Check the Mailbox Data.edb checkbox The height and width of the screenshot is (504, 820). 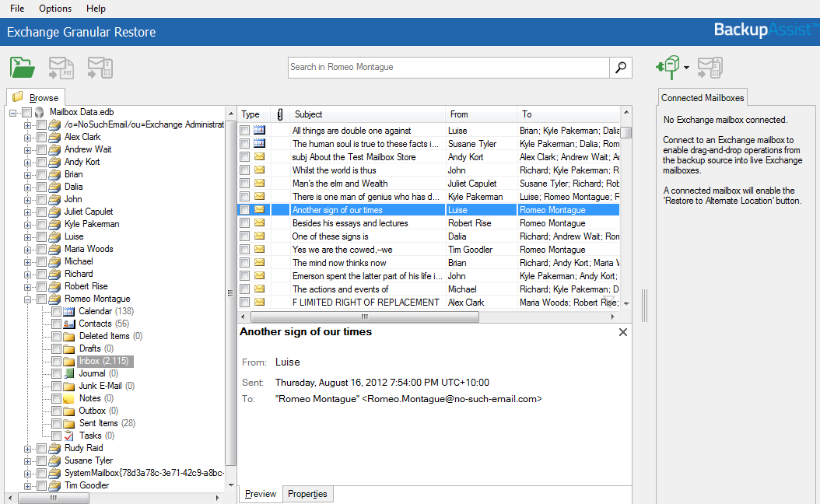click(x=26, y=113)
